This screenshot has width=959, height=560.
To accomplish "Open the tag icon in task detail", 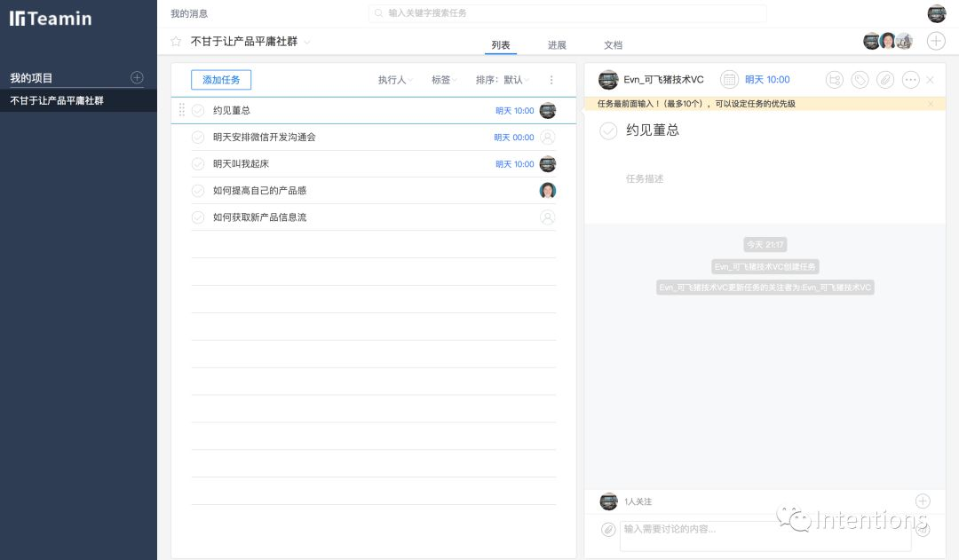I will [860, 80].
